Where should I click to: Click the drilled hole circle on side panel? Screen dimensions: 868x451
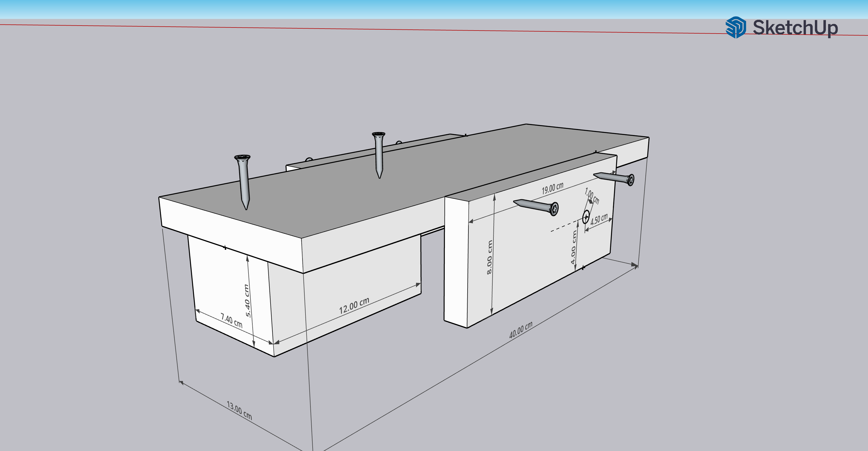tap(586, 217)
